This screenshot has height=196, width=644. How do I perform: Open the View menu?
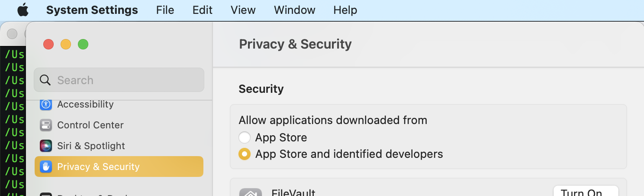pyautogui.click(x=243, y=10)
